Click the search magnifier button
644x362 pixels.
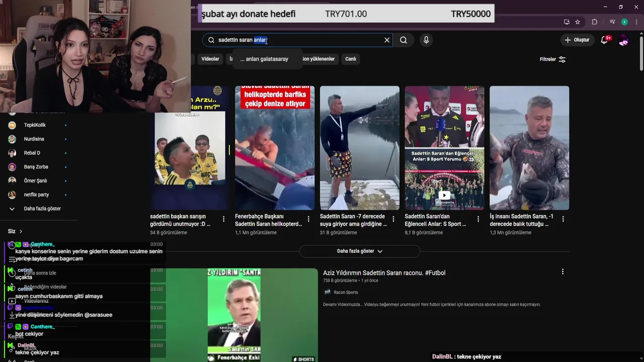coord(404,40)
